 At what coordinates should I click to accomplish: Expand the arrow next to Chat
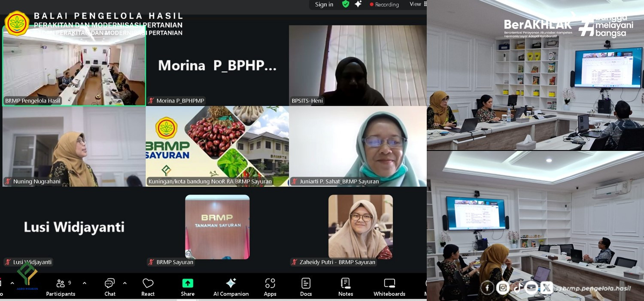125,283
